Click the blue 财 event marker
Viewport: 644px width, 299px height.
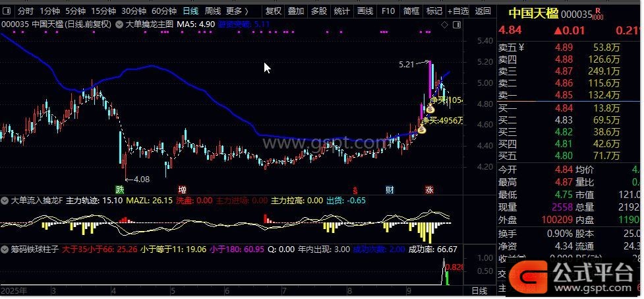click(x=390, y=189)
